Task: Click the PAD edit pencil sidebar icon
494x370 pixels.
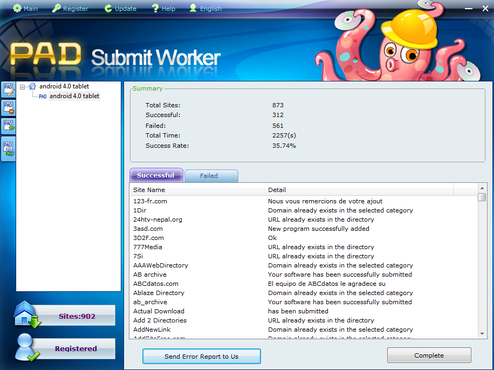Action: [8, 90]
